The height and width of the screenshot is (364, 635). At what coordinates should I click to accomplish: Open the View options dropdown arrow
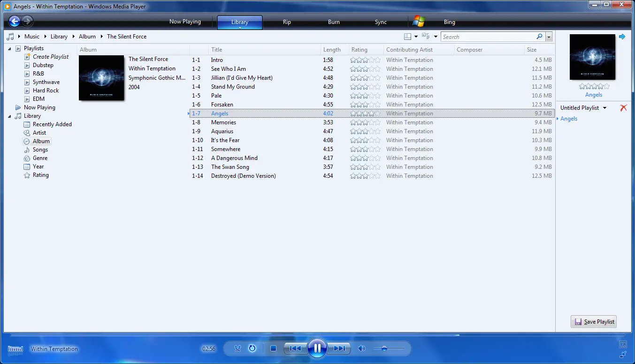tap(436, 37)
